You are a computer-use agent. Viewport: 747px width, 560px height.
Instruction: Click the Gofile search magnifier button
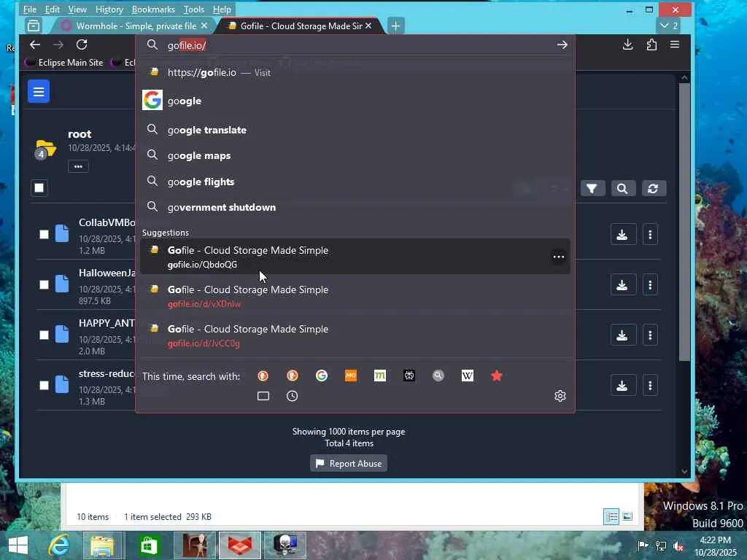pos(622,189)
